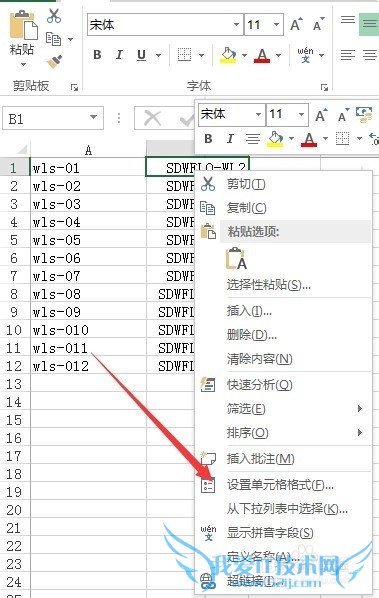Open mini toolbar font size dropdown
The width and height of the screenshot is (379, 598).
301,114
